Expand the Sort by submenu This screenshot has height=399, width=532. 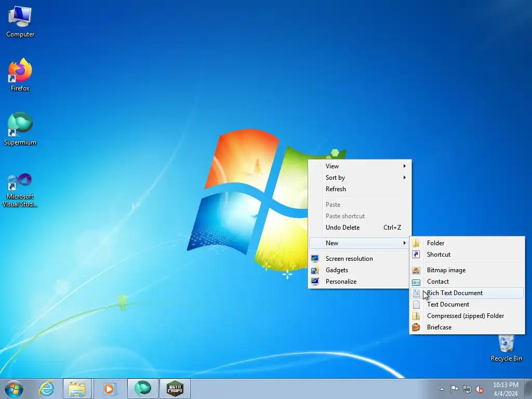[x=360, y=178]
